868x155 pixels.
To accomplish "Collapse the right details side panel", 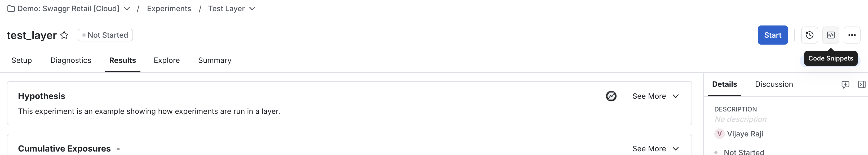I will pyautogui.click(x=862, y=84).
